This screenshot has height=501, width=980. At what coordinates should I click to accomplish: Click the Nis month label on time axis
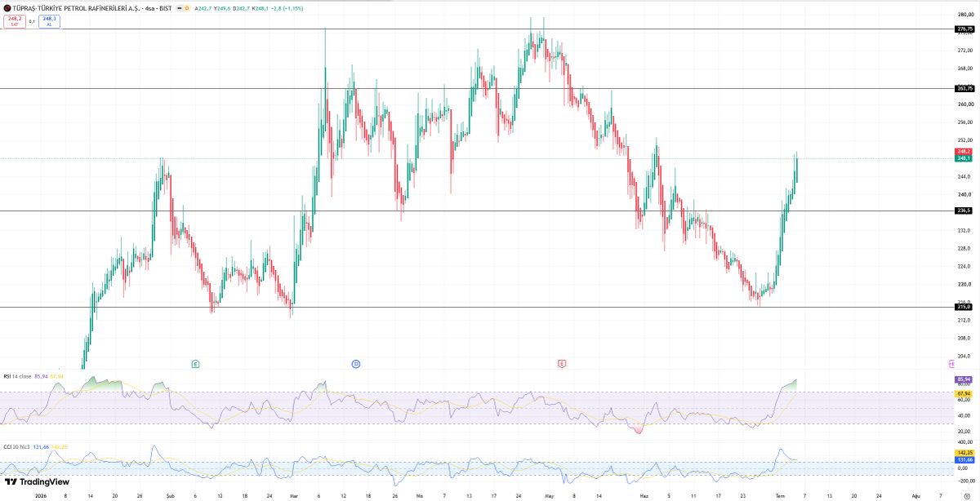point(419,495)
